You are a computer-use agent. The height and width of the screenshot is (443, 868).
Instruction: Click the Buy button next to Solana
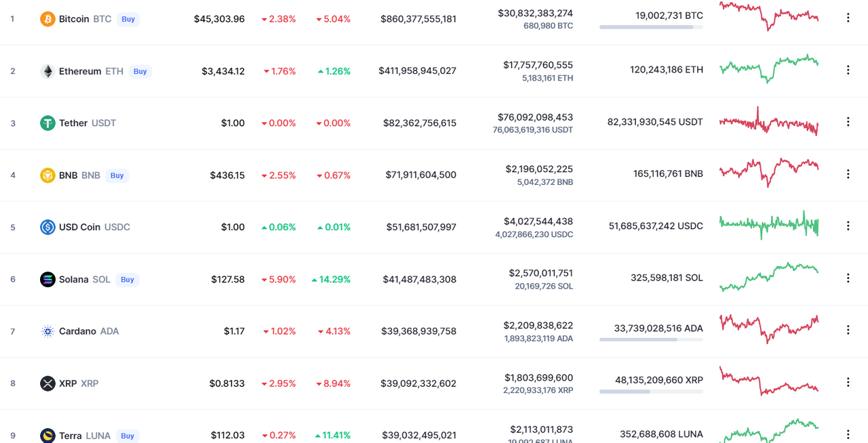click(x=127, y=279)
